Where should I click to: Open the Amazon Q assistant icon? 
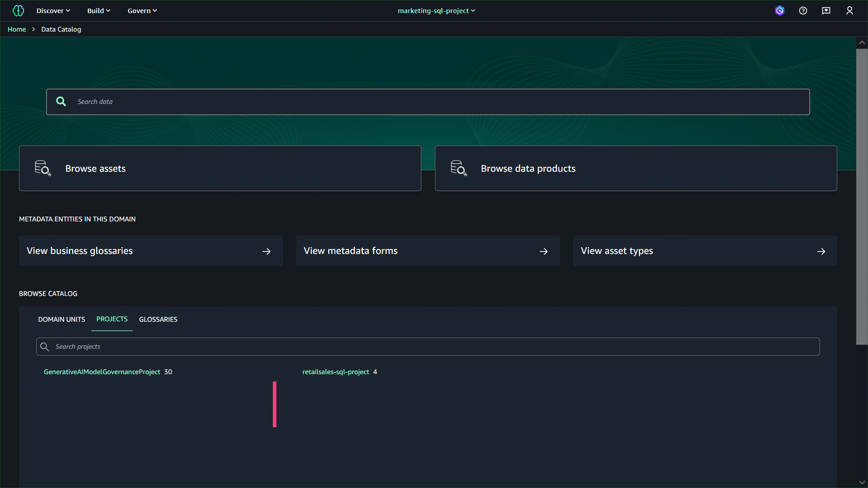pyautogui.click(x=779, y=10)
